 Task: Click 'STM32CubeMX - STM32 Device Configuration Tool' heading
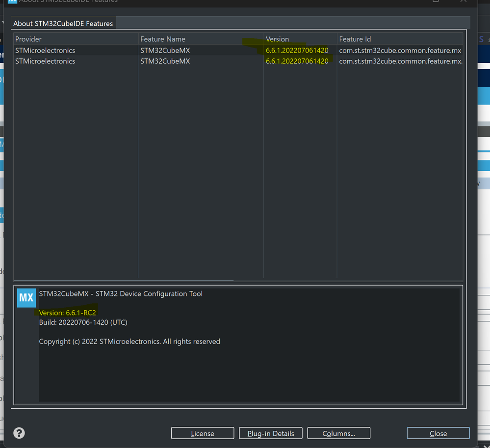pos(121,294)
